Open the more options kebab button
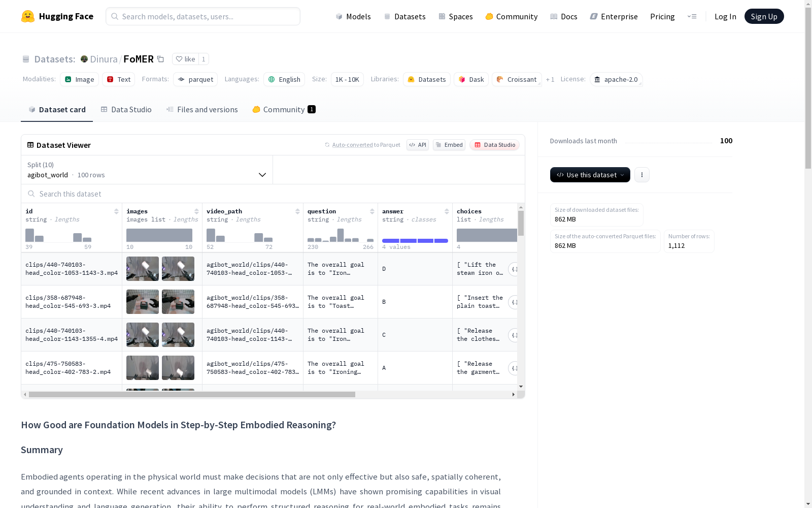This screenshot has width=812, height=508. [642, 175]
